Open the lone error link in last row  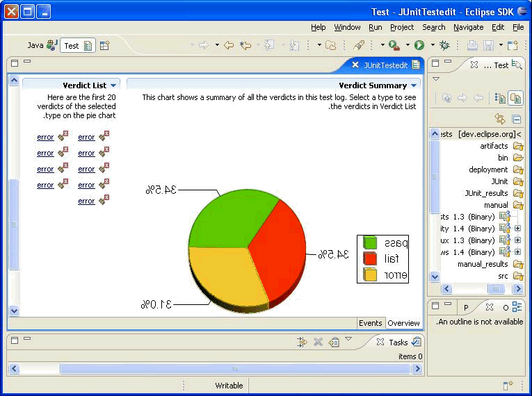(86, 201)
